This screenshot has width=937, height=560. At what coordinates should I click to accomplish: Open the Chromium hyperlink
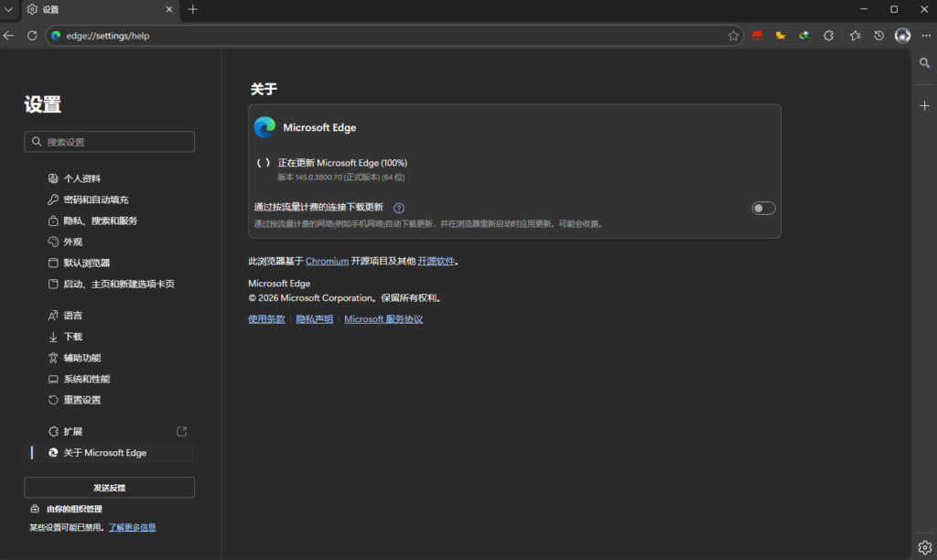point(327,261)
